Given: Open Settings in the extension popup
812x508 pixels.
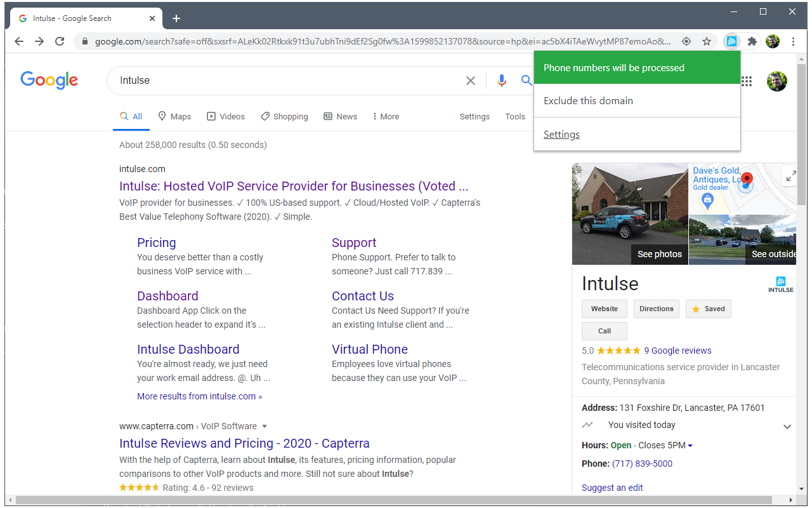Looking at the screenshot, I should (561, 135).
